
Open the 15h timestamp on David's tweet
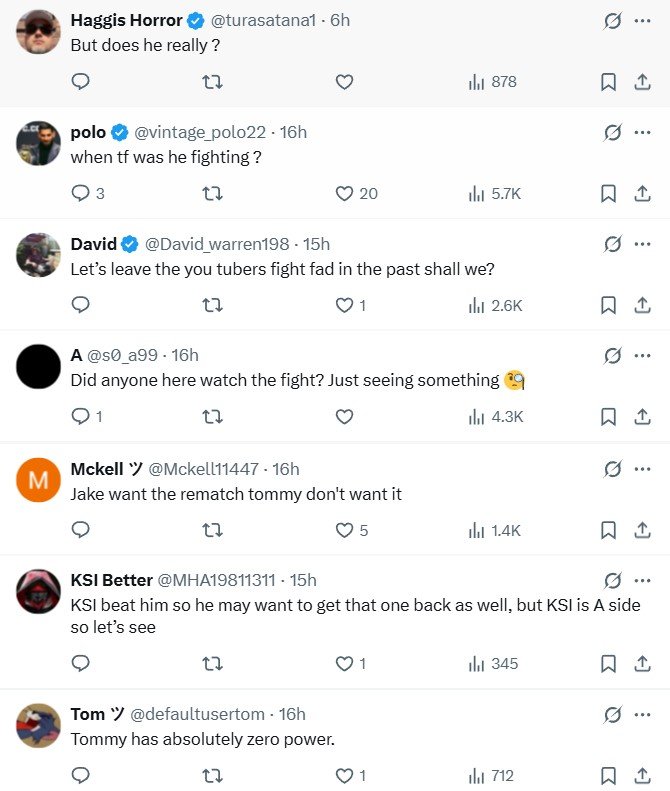coord(316,244)
